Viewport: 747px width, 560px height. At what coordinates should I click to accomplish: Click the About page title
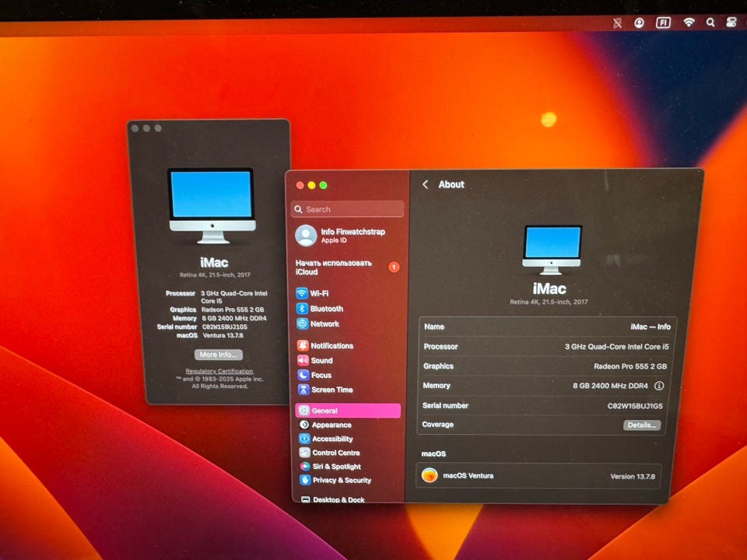451,184
